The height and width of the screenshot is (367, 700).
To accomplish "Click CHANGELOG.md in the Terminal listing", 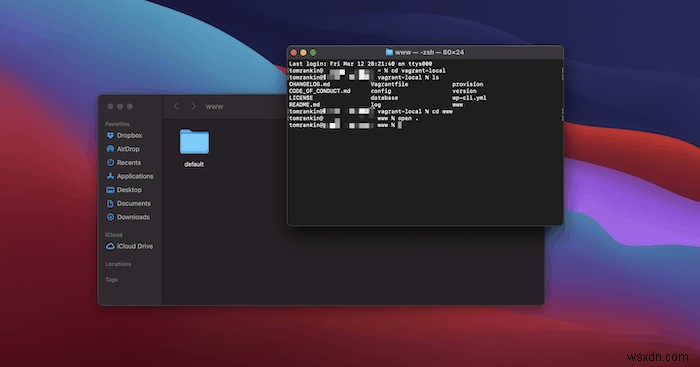I will click(309, 84).
